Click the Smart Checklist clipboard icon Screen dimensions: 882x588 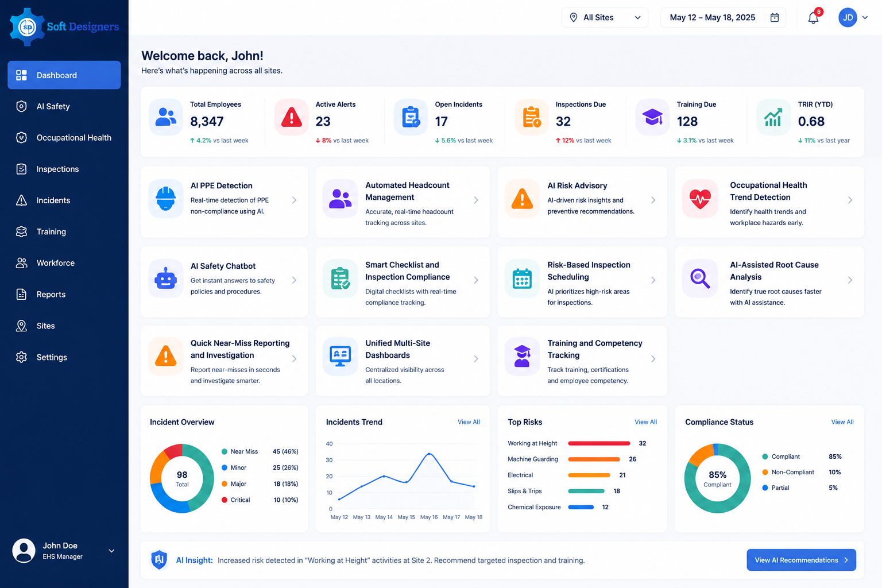(x=340, y=278)
